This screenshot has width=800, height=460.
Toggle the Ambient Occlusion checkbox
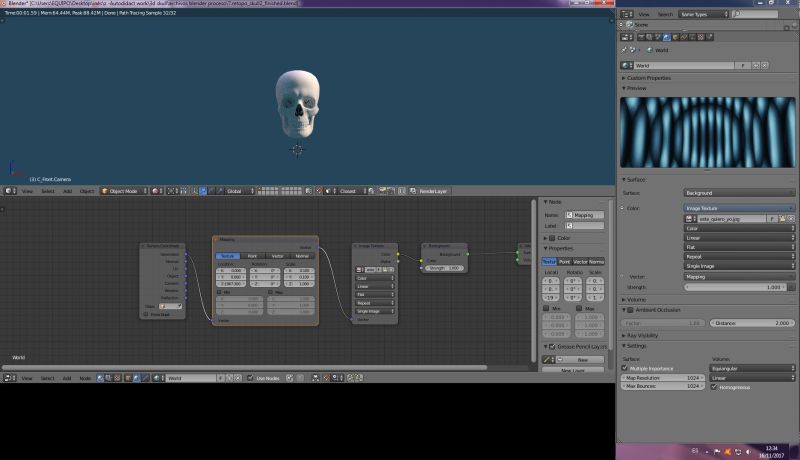click(630, 310)
